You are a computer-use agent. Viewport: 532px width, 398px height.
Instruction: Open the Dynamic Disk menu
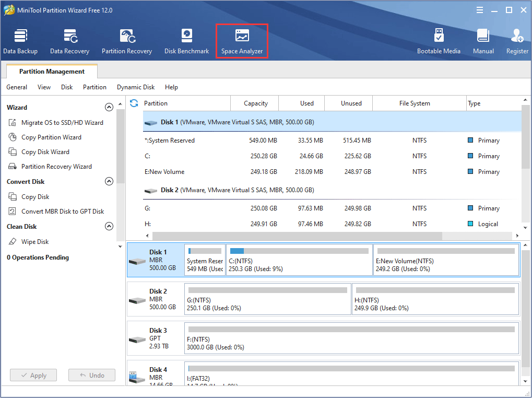(x=136, y=87)
